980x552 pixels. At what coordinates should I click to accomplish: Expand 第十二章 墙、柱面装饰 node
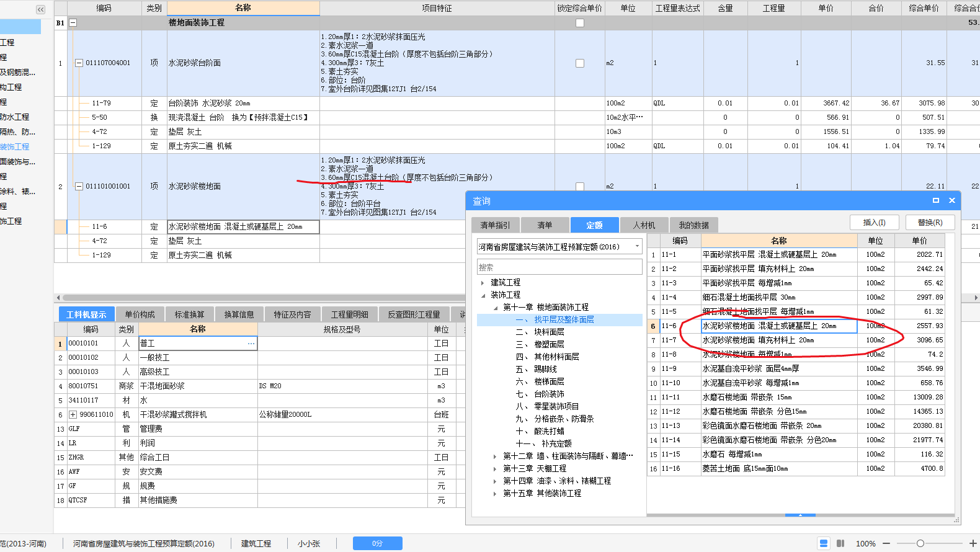pyautogui.click(x=495, y=456)
